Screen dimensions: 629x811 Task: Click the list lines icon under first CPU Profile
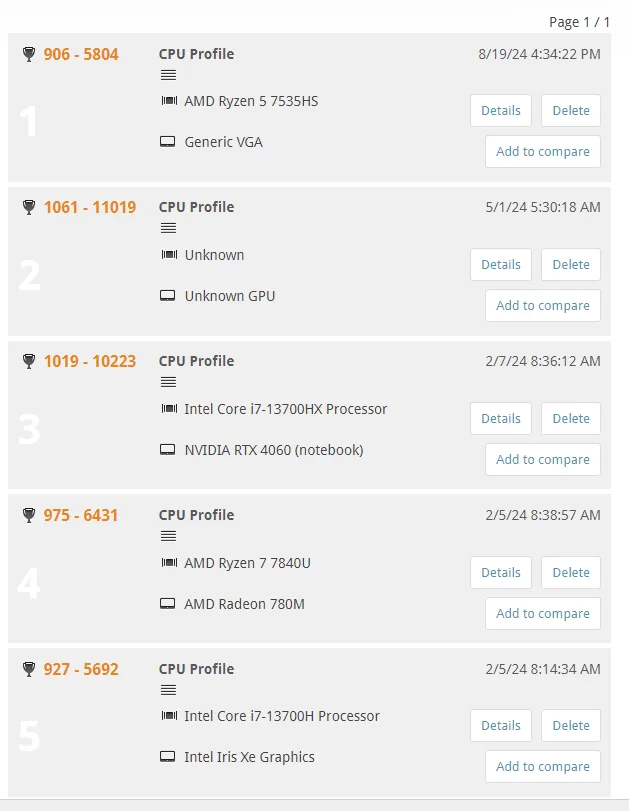pos(168,75)
